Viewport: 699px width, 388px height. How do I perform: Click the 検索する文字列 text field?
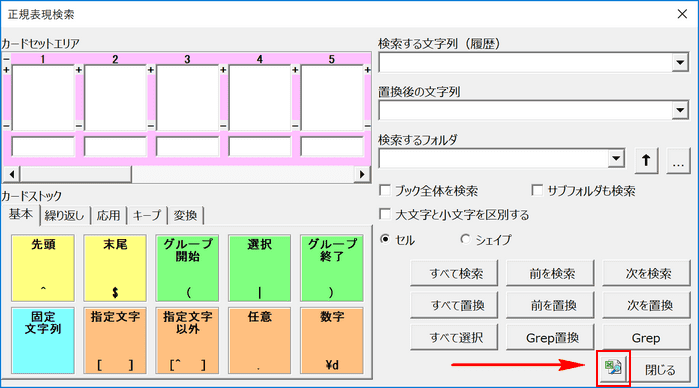tap(525, 62)
